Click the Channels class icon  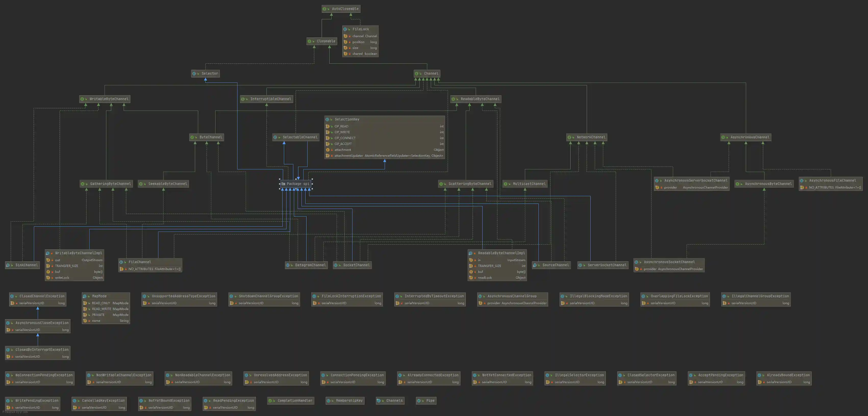pos(379,400)
